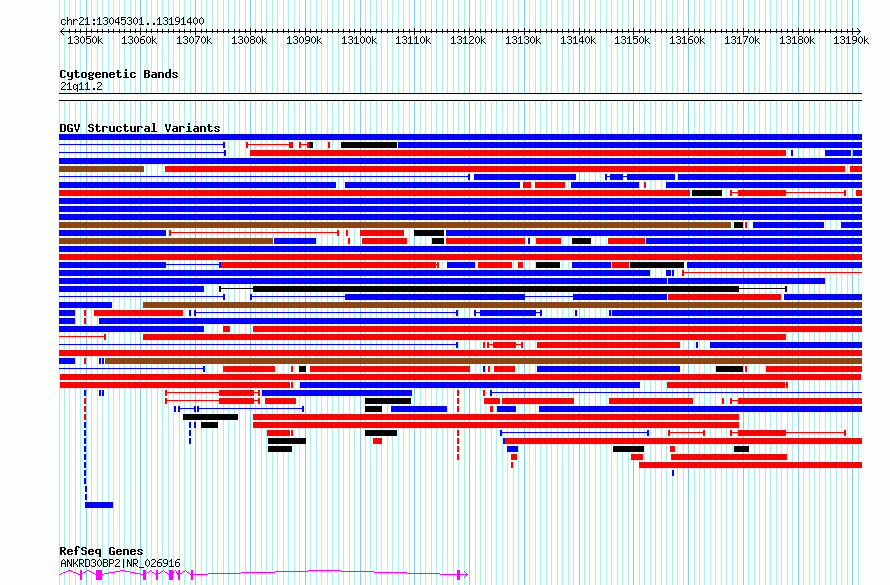
Task: Open the DGV Structural Variants track title
Action: (140, 128)
